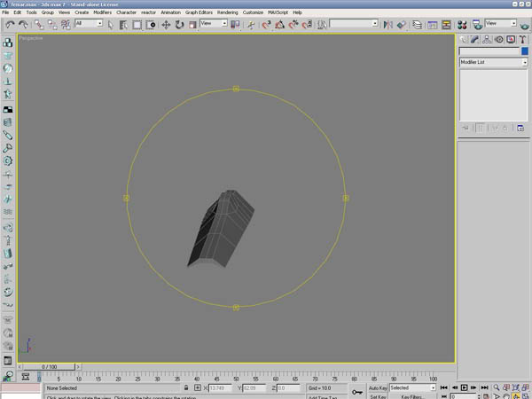Toggle Set Key mode
The width and height of the screenshot is (532, 399).
(x=378, y=396)
